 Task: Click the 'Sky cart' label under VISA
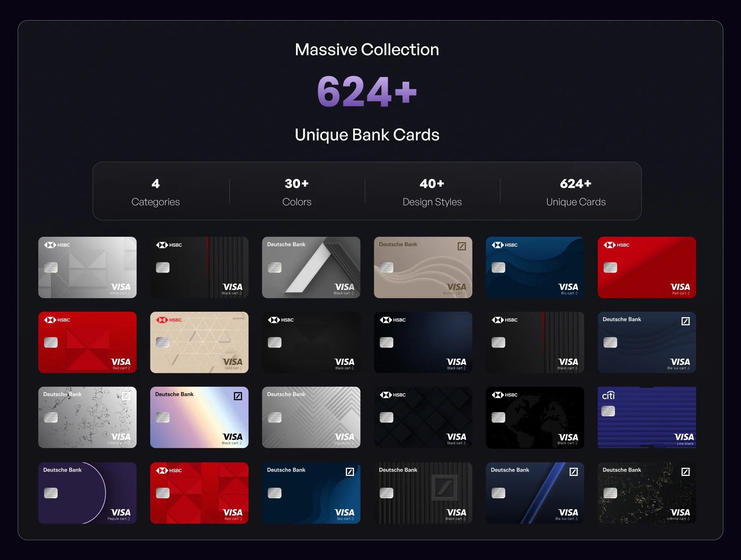345,519
